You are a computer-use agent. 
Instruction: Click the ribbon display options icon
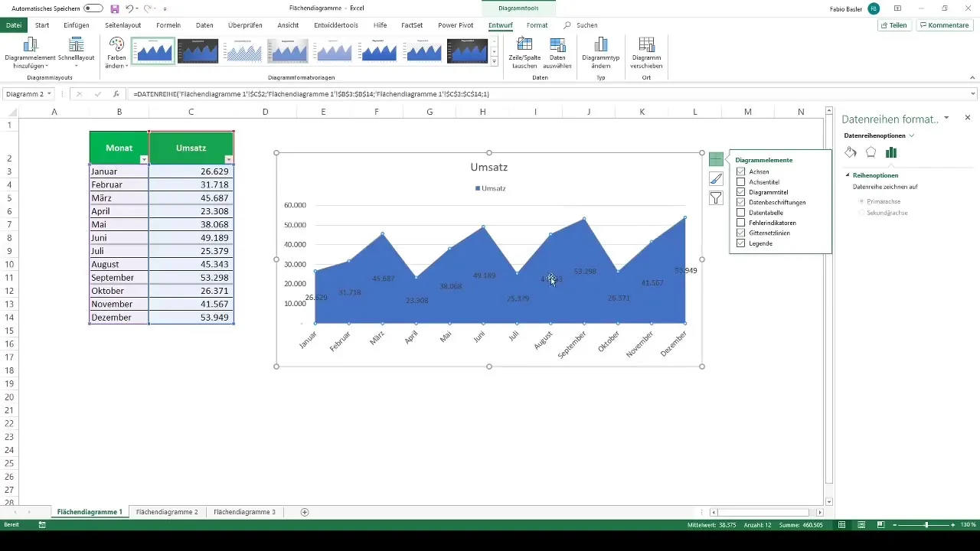[x=897, y=8]
